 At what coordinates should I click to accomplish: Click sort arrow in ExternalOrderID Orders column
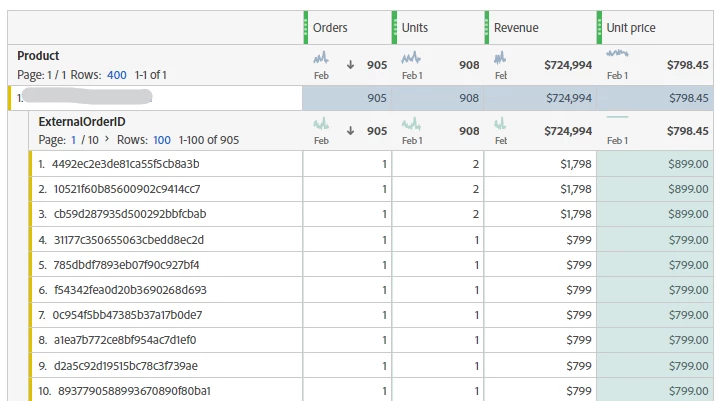[350, 131]
